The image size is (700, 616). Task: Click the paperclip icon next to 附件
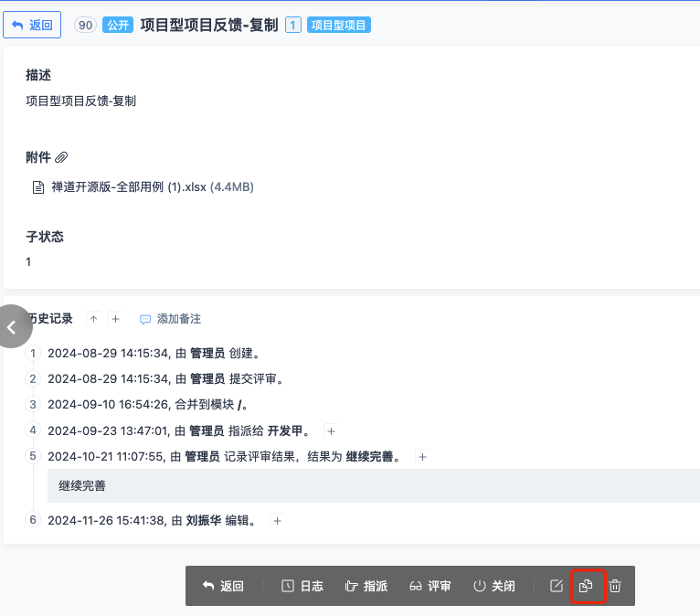(x=61, y=157)
